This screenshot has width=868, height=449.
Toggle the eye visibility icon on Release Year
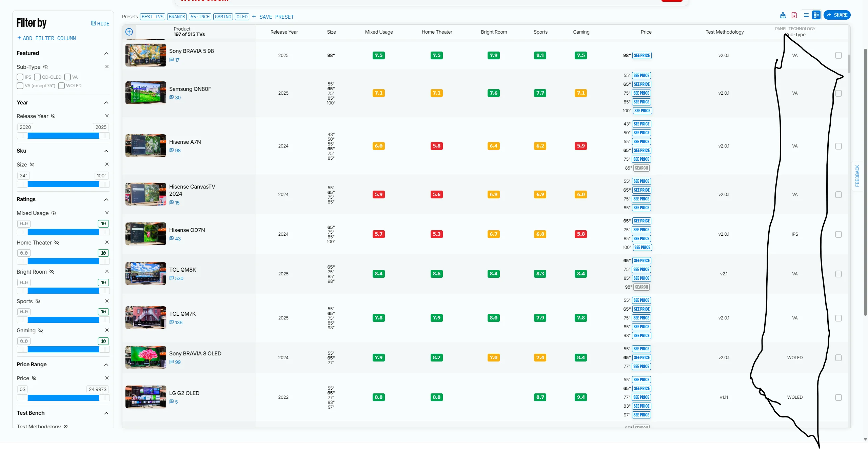(x=53, y=116)
